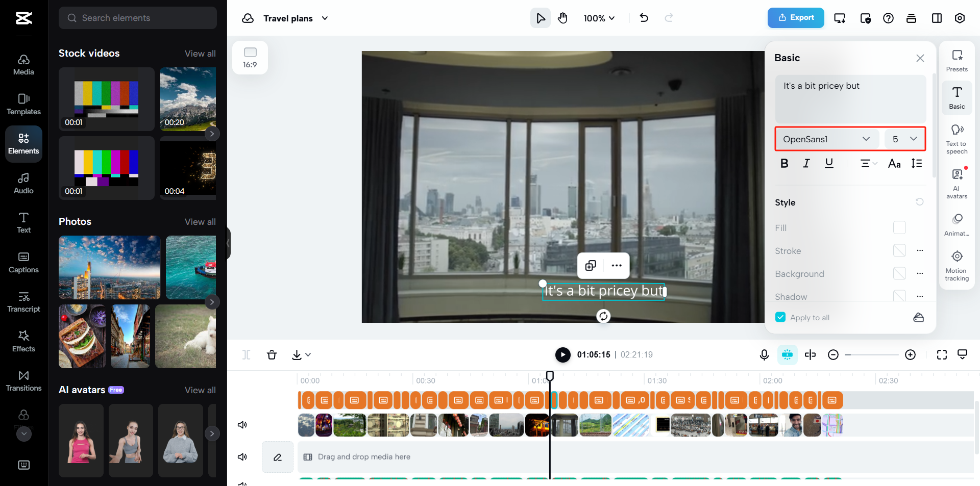The width and height of the screenshot is (980, 486).
Task: Toggle underline text formatting
Action: [x=829, y=164]
